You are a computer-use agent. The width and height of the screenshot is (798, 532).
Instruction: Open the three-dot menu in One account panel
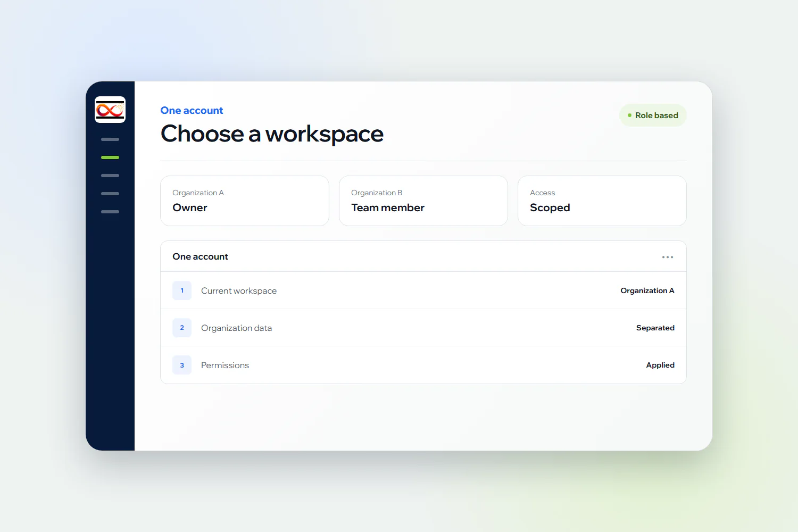coord(668,257)
